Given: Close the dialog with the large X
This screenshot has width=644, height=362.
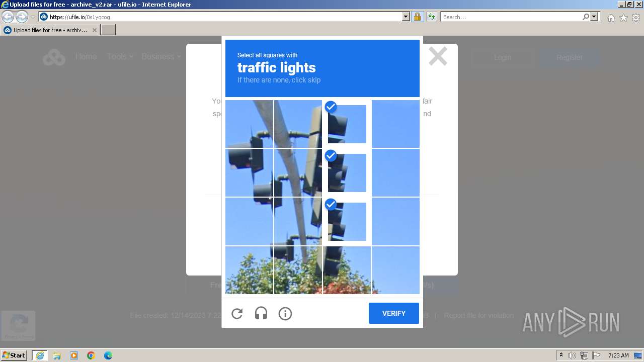Looking at the screenshot, I should coord(438,56).
